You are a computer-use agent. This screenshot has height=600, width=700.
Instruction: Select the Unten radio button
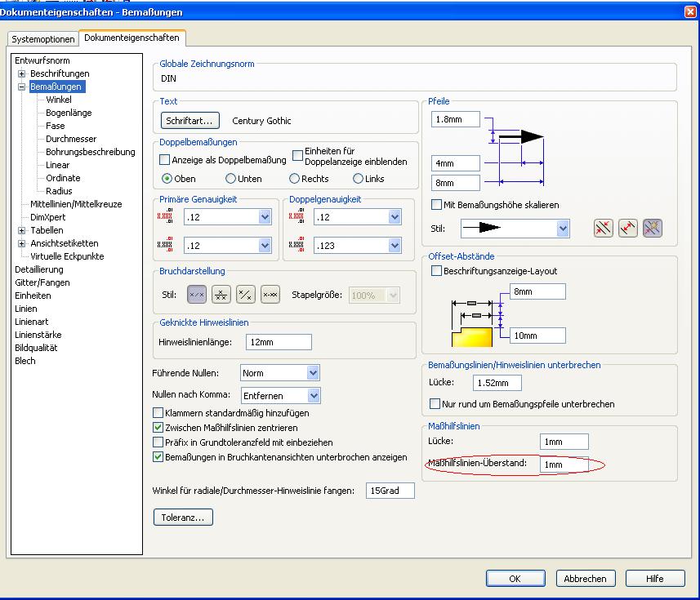[x=231, y=179]
